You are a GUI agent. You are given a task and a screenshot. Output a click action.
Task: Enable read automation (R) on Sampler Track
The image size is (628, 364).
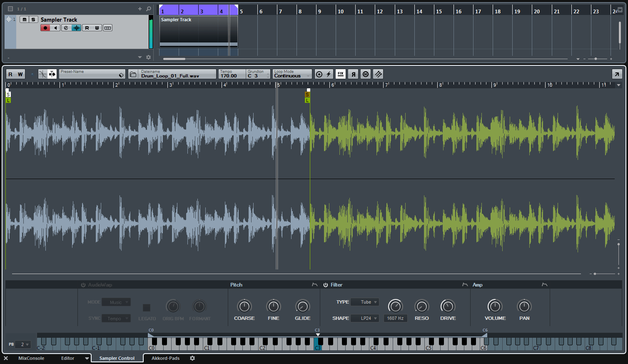[87, 28]
